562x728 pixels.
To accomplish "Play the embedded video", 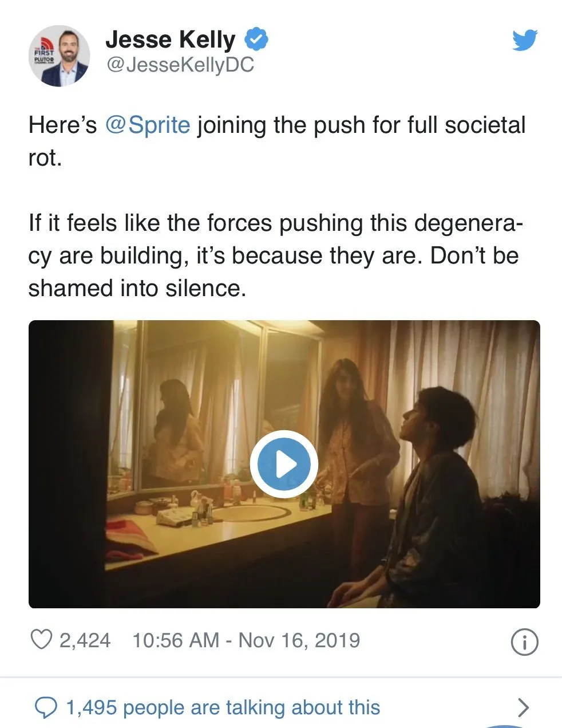I will point(284,464).
